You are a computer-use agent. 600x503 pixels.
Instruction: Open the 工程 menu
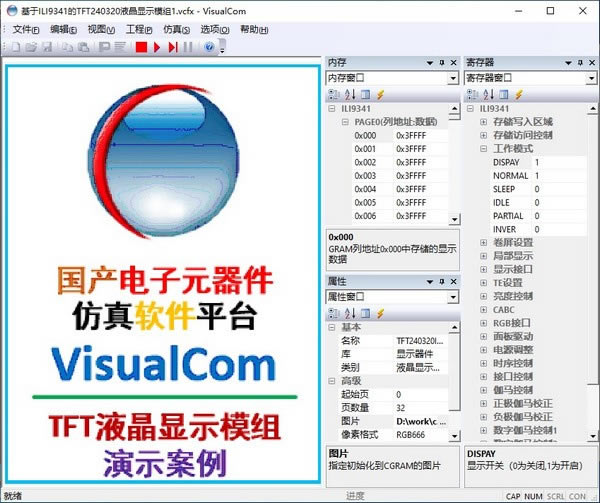pyautogui.click(x=139, y=29)
